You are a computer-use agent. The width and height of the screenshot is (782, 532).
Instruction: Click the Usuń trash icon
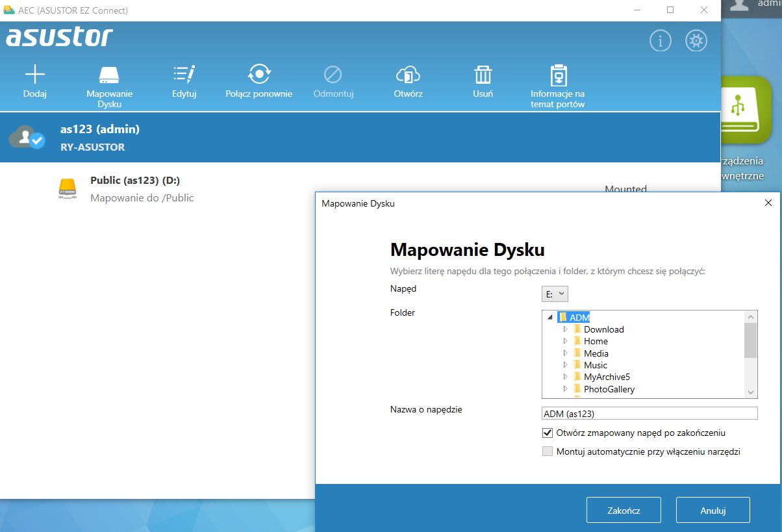click(x=483, y=74)
